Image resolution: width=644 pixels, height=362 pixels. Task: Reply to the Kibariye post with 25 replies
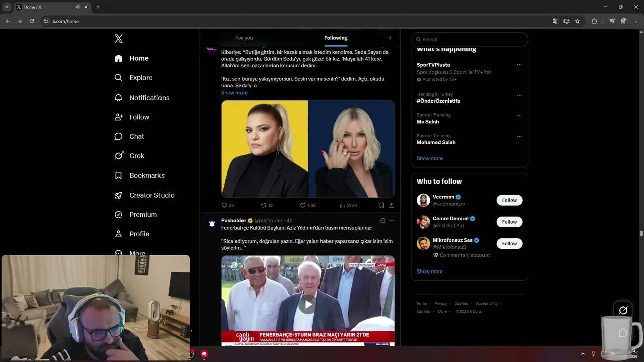(x=227, y=205)
